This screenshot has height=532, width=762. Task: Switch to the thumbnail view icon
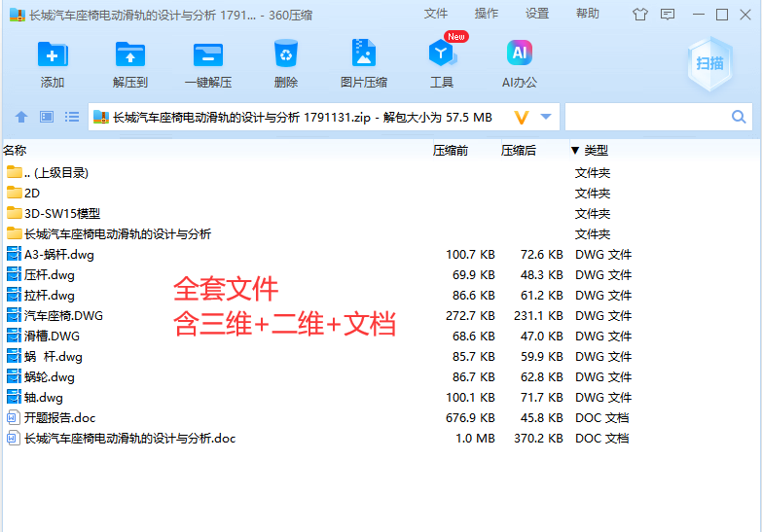(x=47, y=117)
